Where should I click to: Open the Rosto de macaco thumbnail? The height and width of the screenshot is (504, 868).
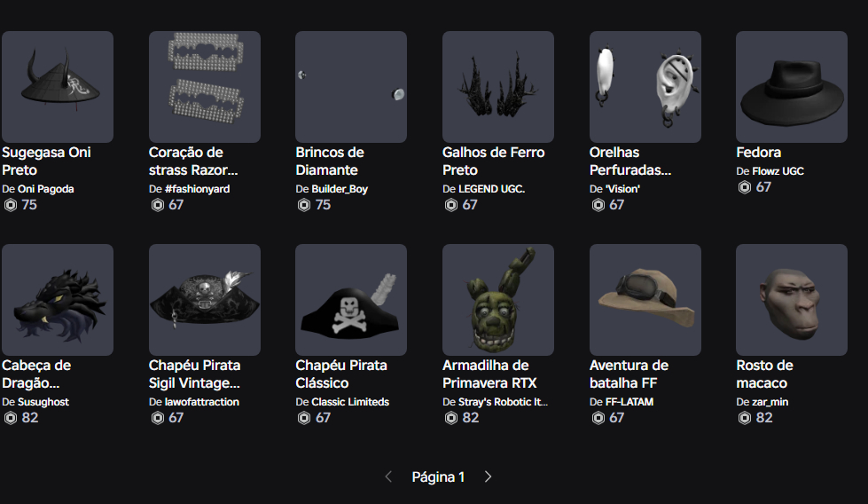(x=792, y=300)
